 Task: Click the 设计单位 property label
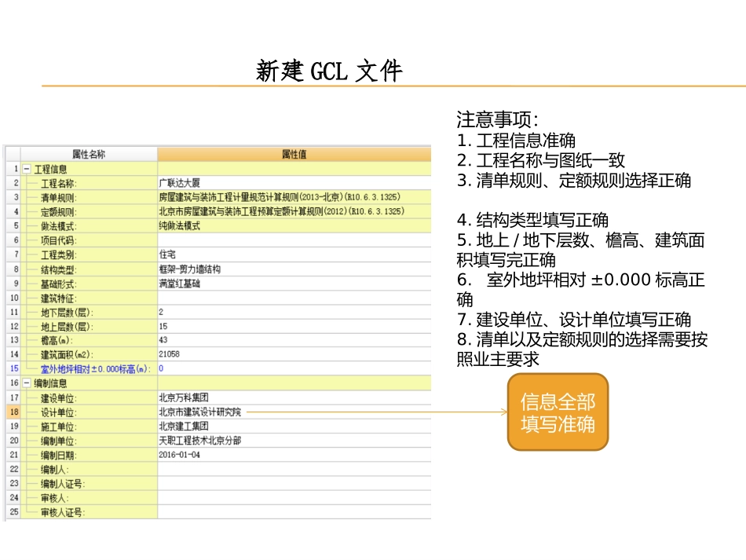(59, 412)
